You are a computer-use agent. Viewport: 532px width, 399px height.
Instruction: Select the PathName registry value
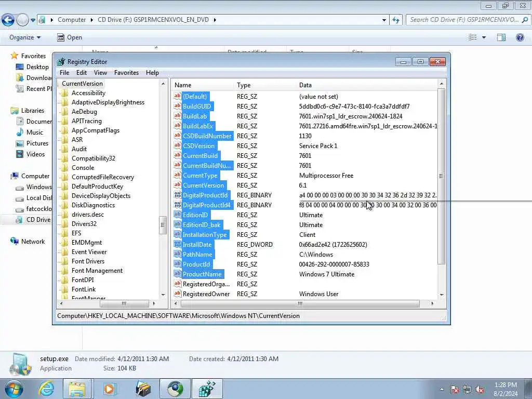click(197, 255)
